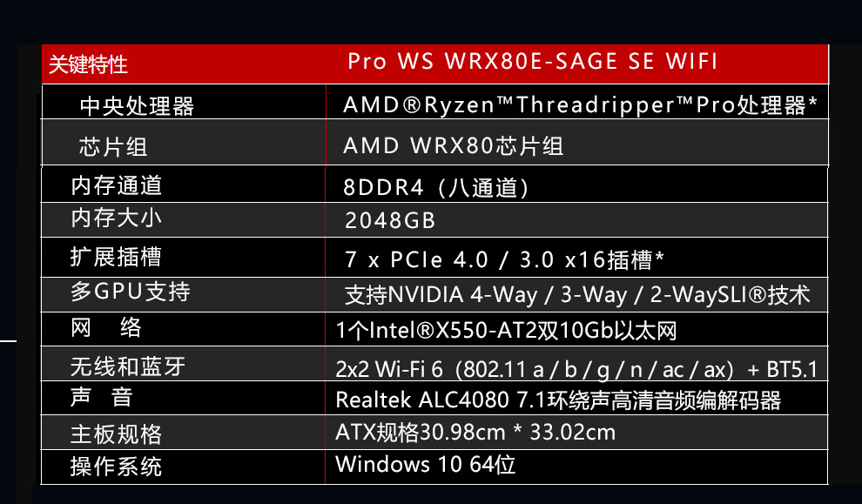This screenshot has width=862, height=504.
Task: Click the 7 x PCIe 4.0 slot text
Action: (505, 259)
